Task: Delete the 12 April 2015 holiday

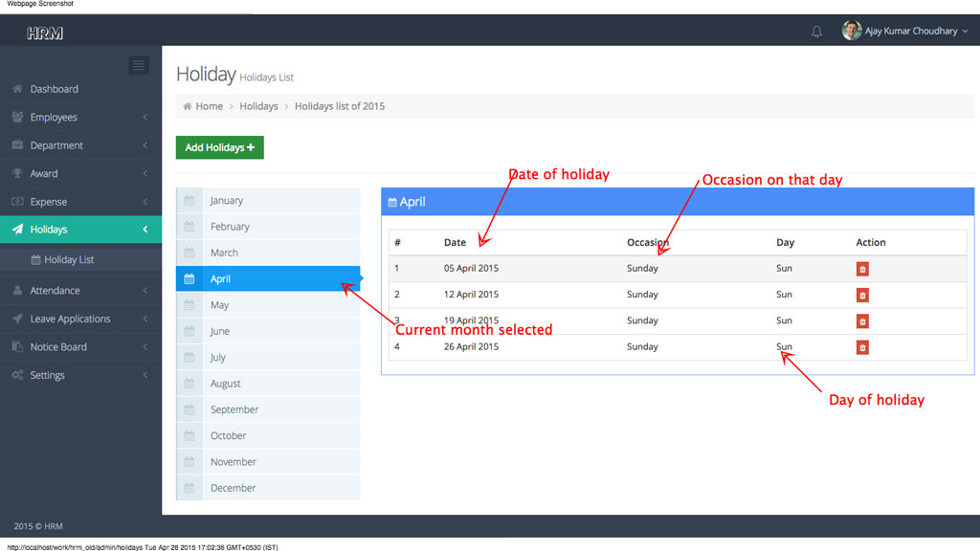Action: tap(862, 296)
